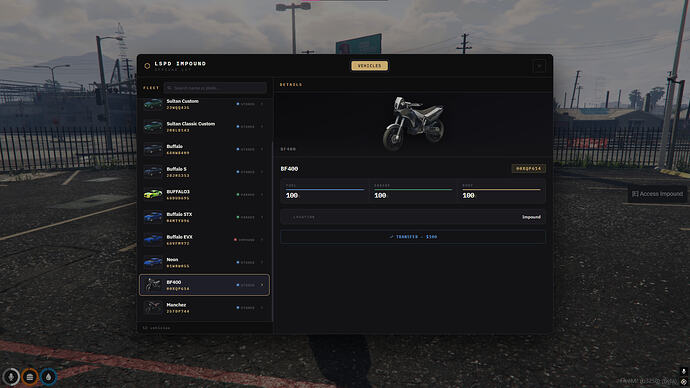
Task: Click the Location row showing Impound
Action: [413, 217]
